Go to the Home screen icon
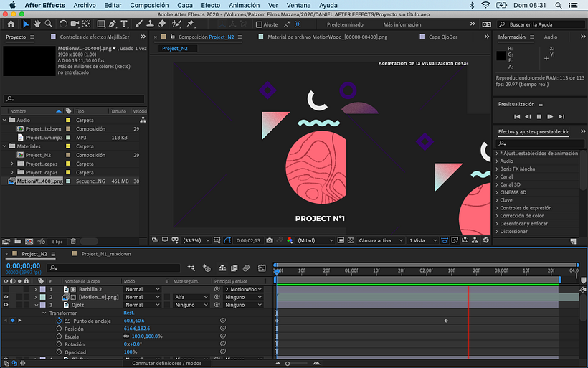 click(x=11, y=24)
